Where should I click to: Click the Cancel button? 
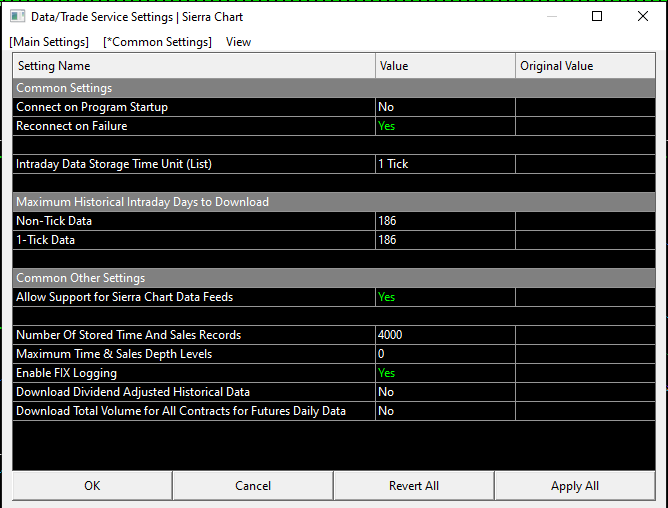pos(253,485)
